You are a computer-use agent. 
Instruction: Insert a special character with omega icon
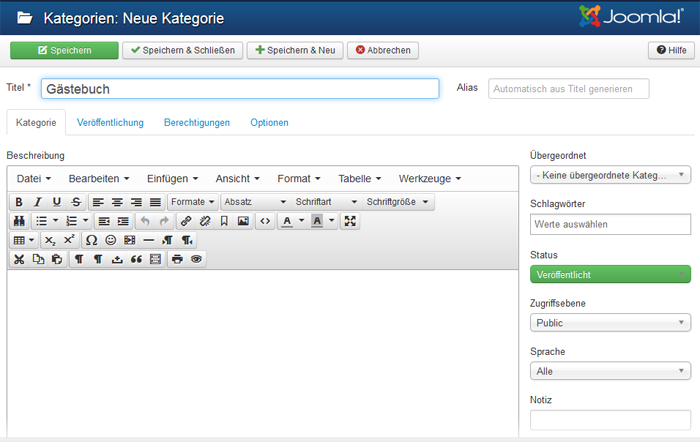point(92,240)
